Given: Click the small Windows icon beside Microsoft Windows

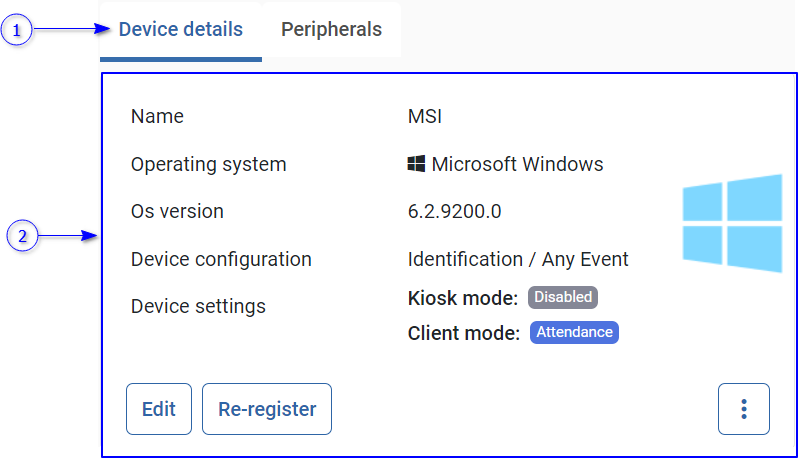Looking at the screenshot, I should tap(416, 164).
